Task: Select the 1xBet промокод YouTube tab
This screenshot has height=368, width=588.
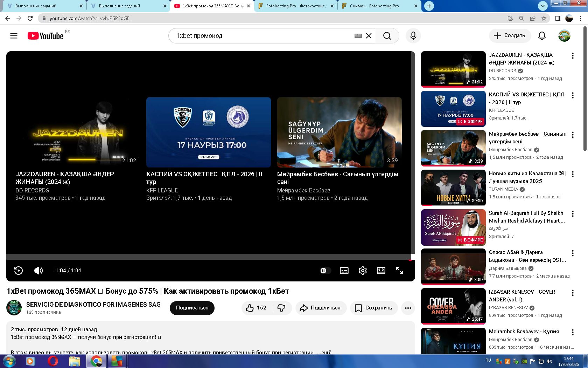Action: (211, 6)
